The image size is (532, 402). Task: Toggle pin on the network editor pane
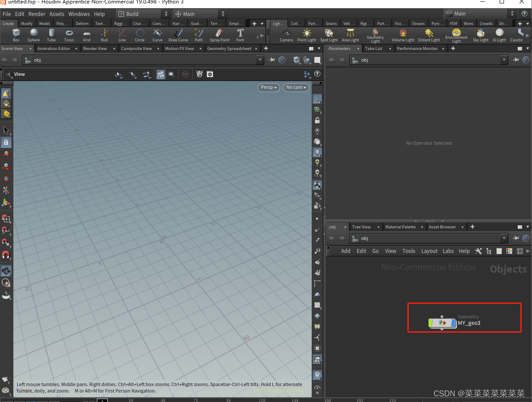(516, 238)
